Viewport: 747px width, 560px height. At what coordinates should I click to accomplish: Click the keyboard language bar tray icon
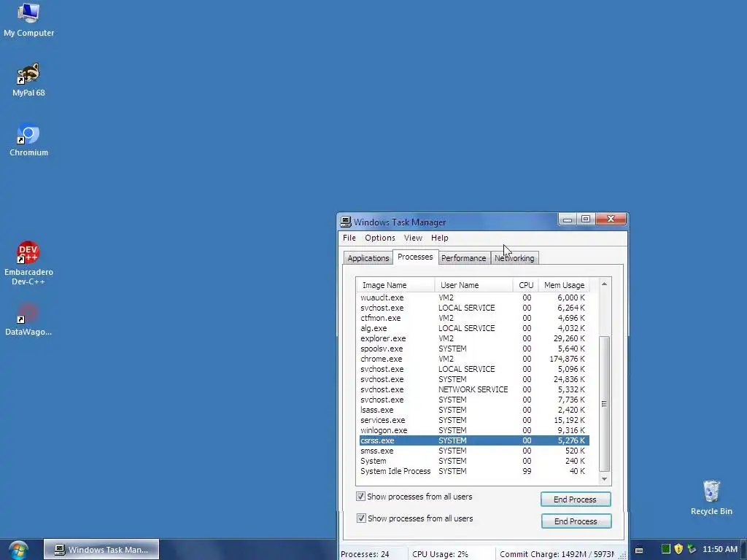tap(639, 550)
